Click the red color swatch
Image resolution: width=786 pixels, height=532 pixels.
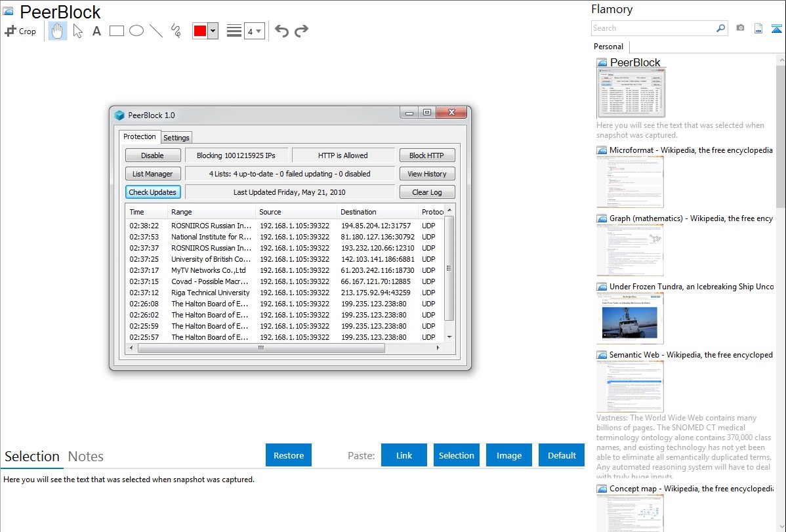coord(200,31)
